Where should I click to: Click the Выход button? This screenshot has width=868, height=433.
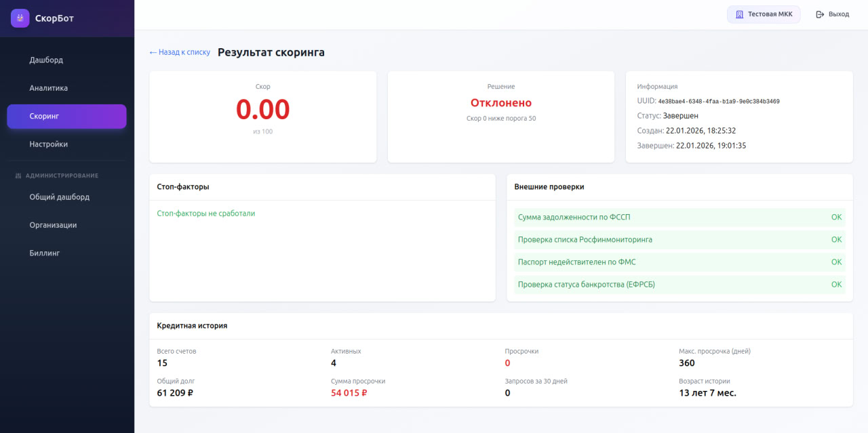832,14
